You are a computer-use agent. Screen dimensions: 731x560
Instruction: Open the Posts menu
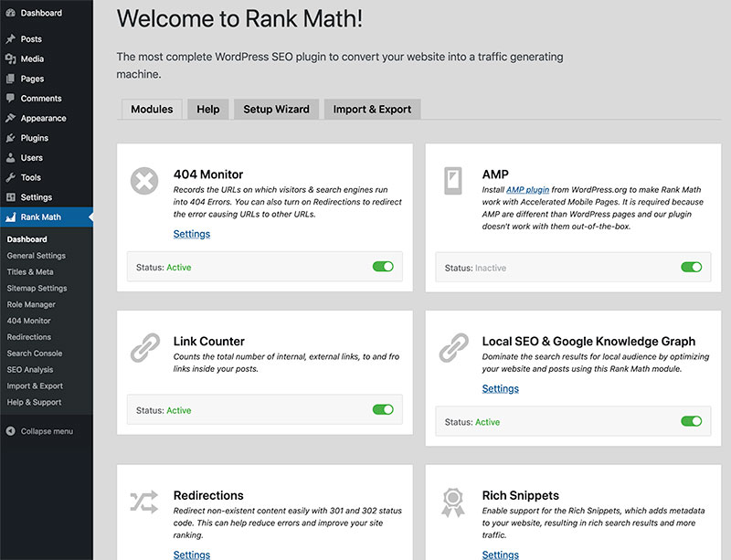47,39
